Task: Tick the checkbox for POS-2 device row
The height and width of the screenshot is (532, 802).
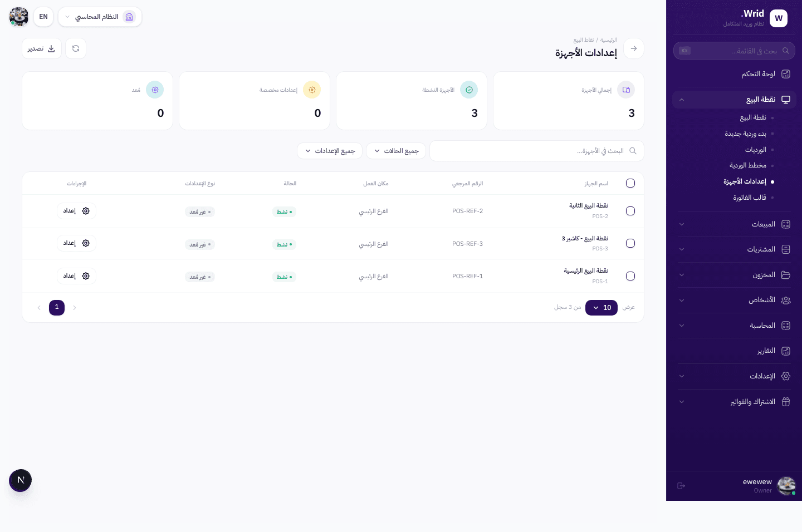Action: (x=630, y=211)
